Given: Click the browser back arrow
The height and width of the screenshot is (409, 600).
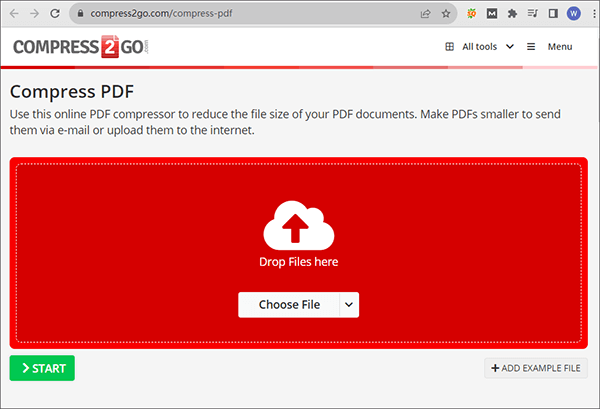Looking at the screenshot, I should [x=14, y=14].
